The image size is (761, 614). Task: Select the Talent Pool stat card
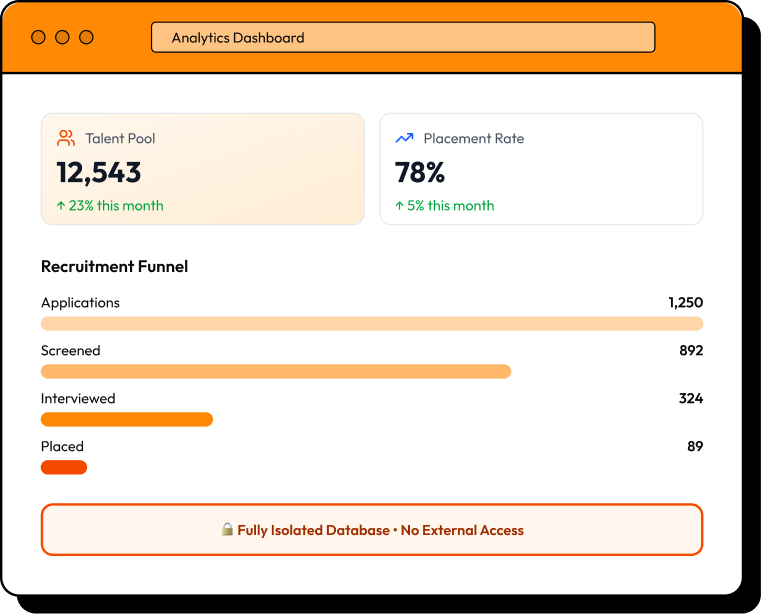(202, 169)
